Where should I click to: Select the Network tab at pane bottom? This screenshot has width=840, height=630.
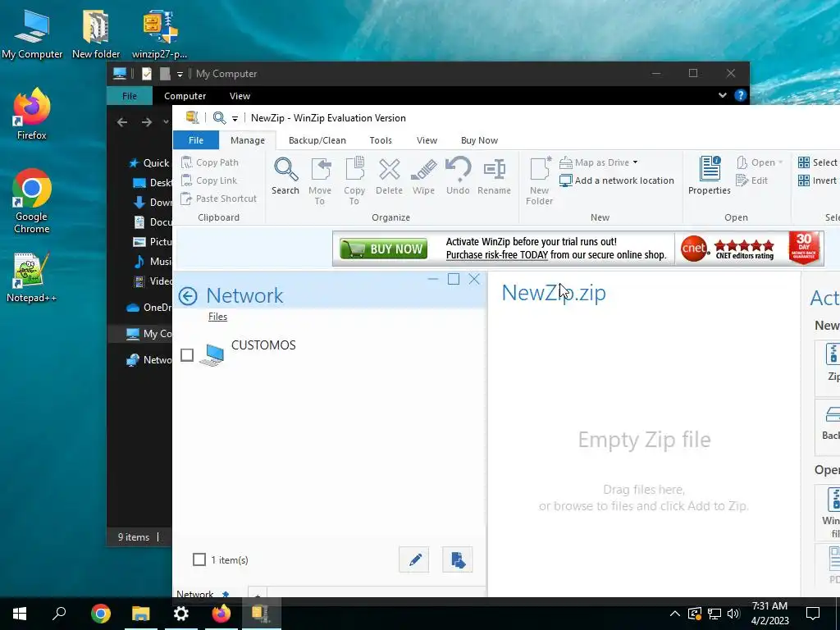click(195, 594)
